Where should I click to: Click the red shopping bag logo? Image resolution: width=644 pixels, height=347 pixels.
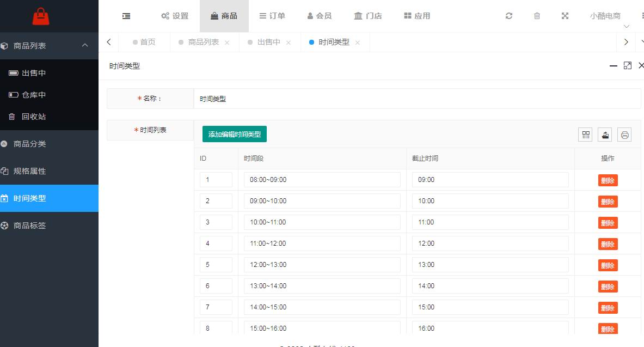point(41,16)
